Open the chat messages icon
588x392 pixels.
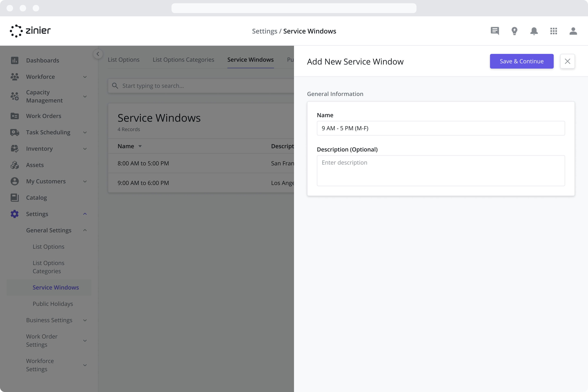pyautogui.click(x=495, y=31)
